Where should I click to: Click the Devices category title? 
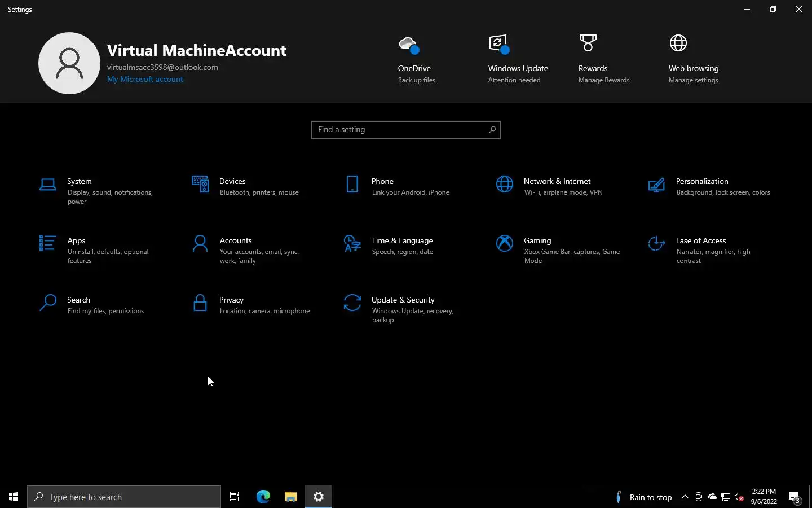[232, 181]
